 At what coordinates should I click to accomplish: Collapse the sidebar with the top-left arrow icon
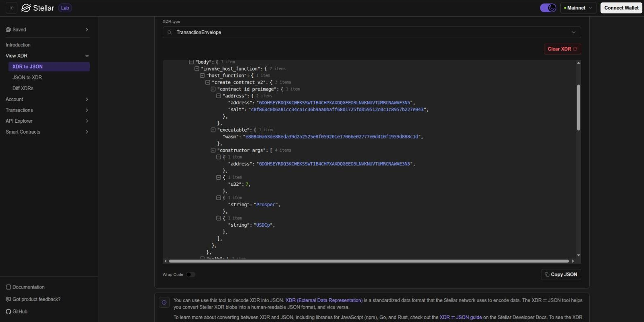pos(11,8)
